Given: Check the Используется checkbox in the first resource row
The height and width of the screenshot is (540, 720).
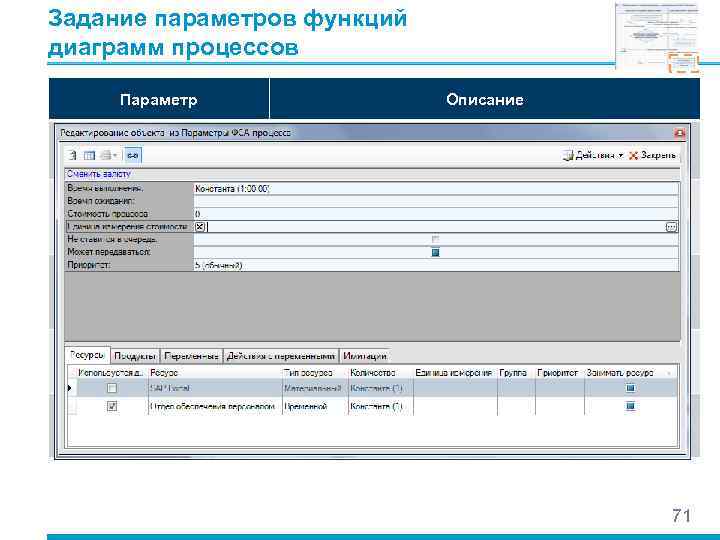Looking at the screenshot, I should pos(112,388).
